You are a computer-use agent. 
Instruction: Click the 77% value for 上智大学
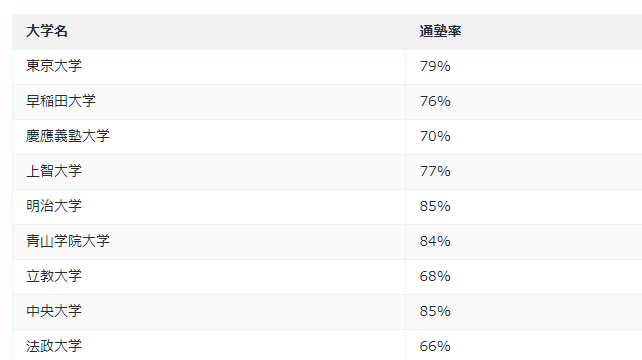click(x=435, y=171)
